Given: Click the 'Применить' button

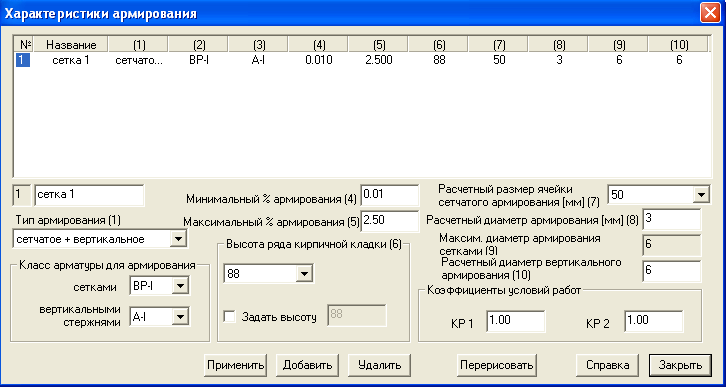Looking at the screenshot, I should 235,365.
